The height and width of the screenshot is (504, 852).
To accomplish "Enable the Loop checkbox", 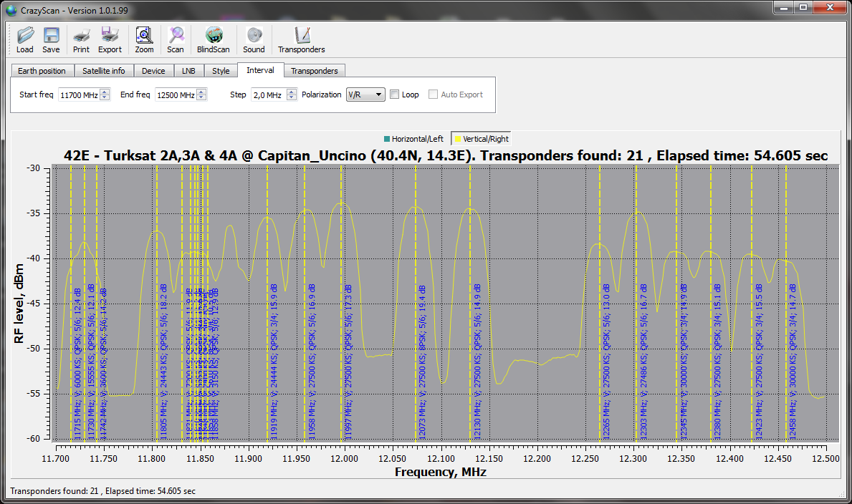I will tap(395, 94).
